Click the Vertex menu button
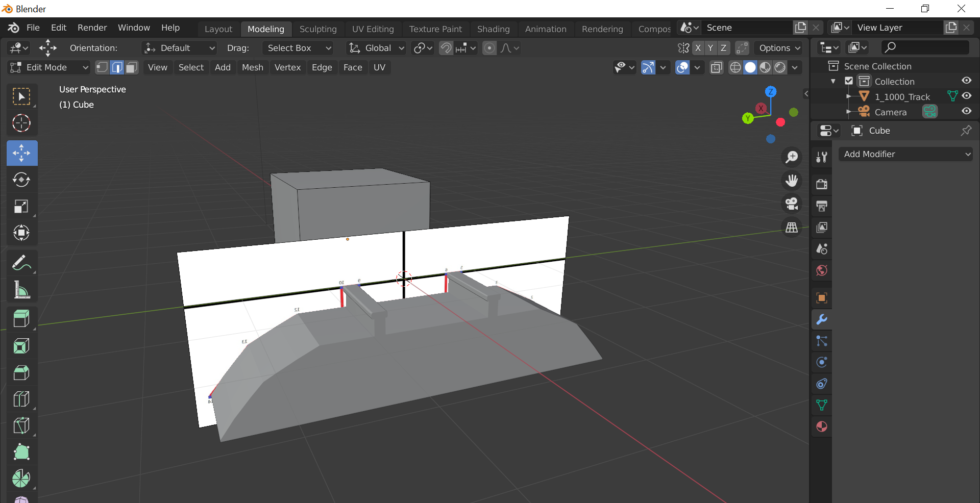The height and width of the screenshot is (503, 980). 287,67
